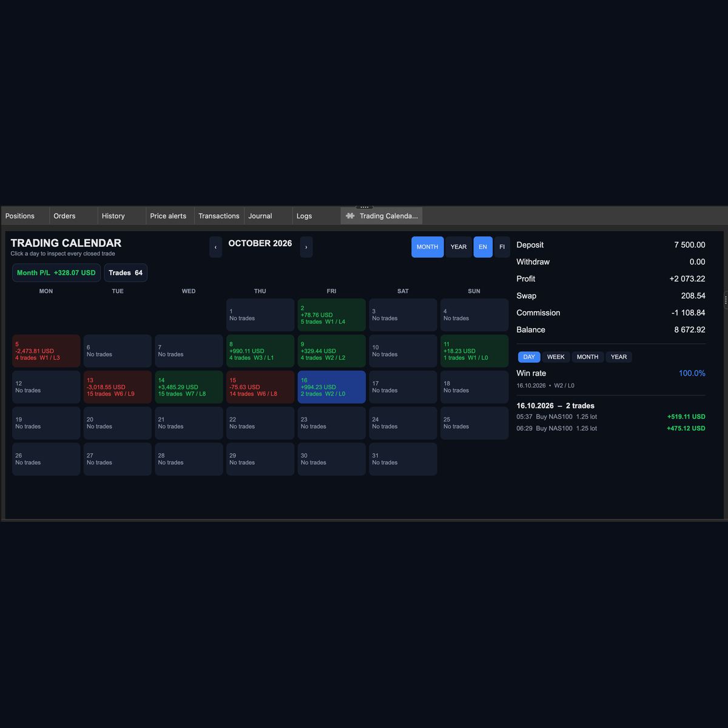728x728 pixels.
Task: Select YEAR win rate period
Action: click(x=619, y=357)
